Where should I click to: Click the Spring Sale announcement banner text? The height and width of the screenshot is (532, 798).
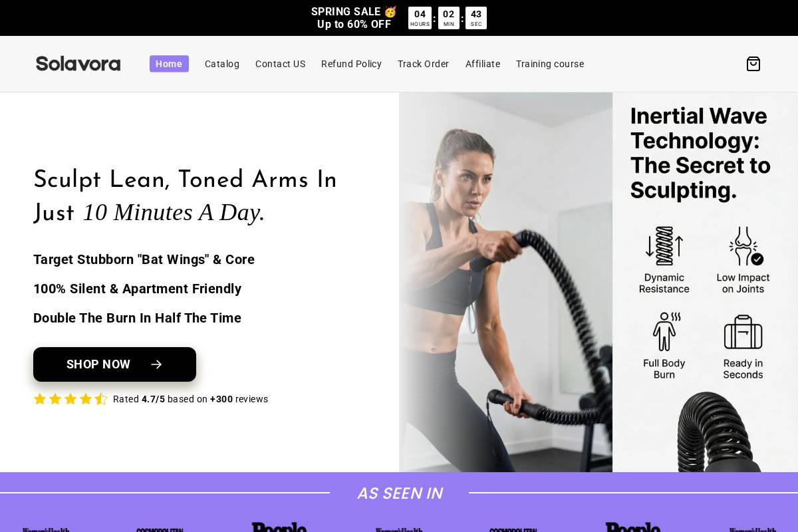tap(354, 18)
